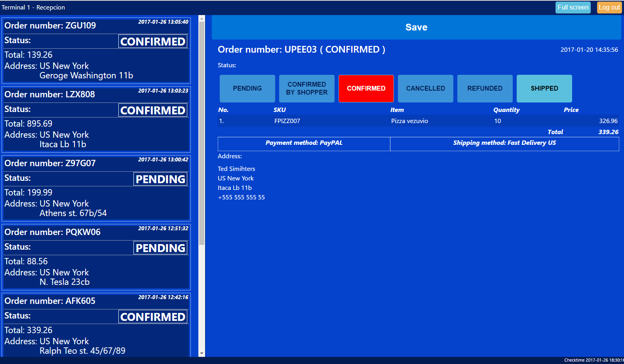
Task: Click the Payment method PayPAL cell
Action: [304, 143]
